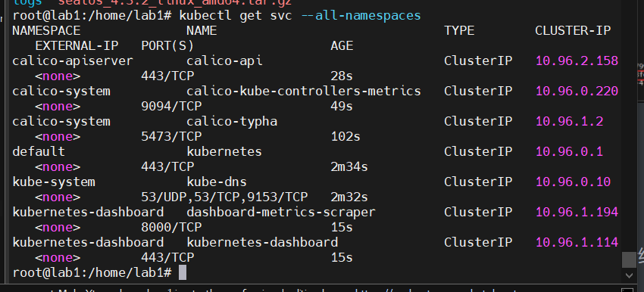The width and height of the screenshot is (644, 292).
Task: Click ClusterIP type in the kube-dns row
Action: tap(478, 182)
